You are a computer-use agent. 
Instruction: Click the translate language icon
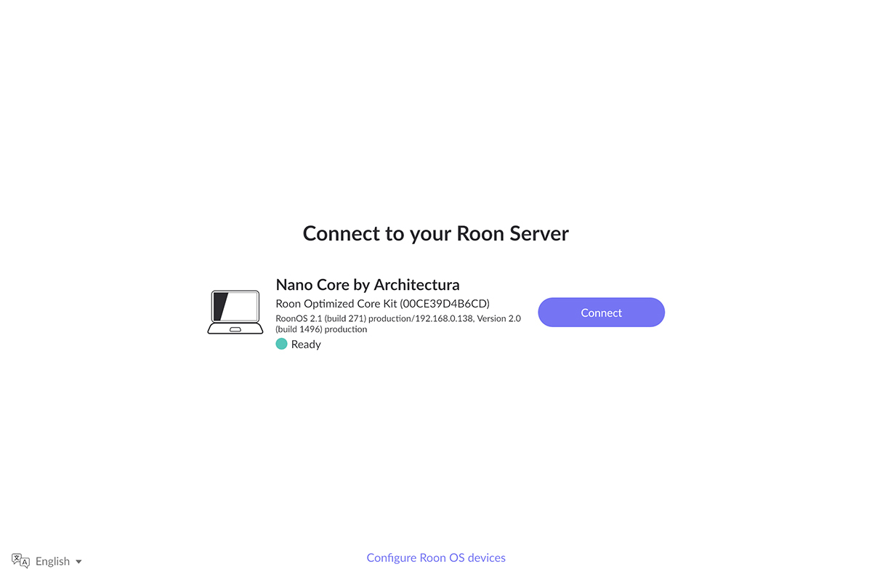point(21,560)
